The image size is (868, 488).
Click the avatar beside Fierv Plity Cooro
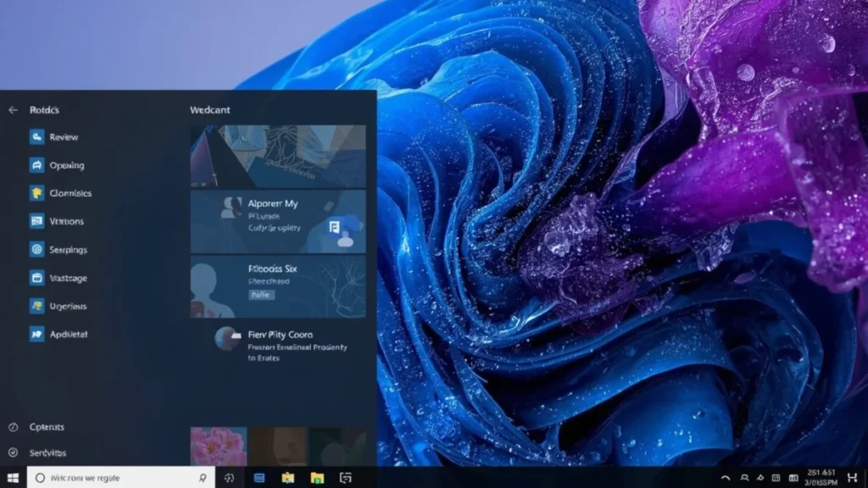[227, 339]
